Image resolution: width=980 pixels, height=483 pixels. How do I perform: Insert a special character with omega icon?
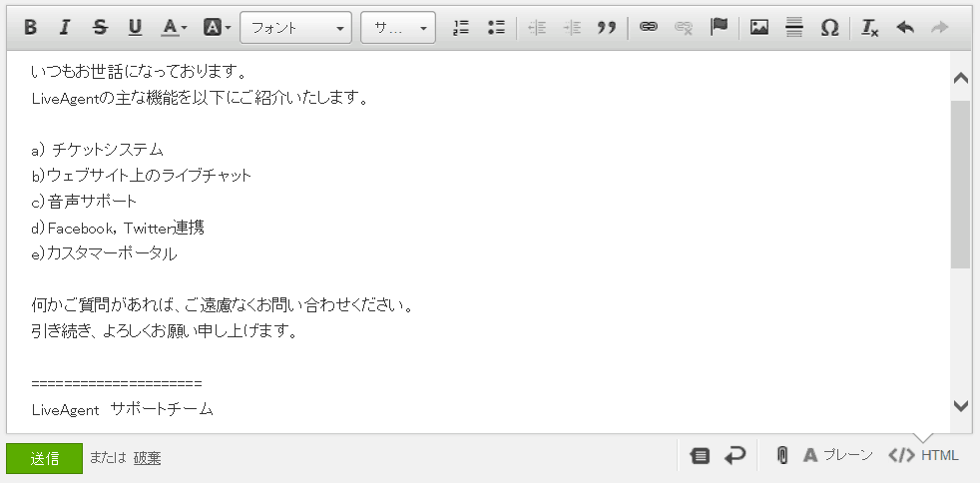[829, 28]
